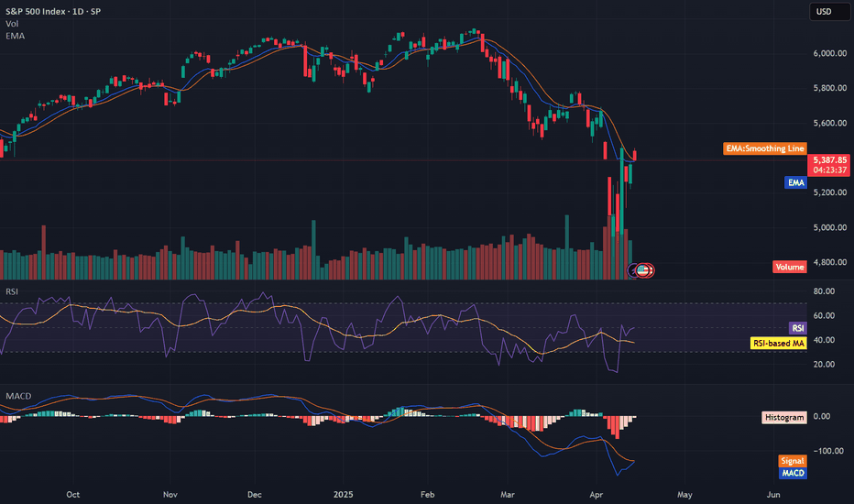Click the Feb label on time axis
Viewport: 854px width, 504px height.
tap(428, 495)
